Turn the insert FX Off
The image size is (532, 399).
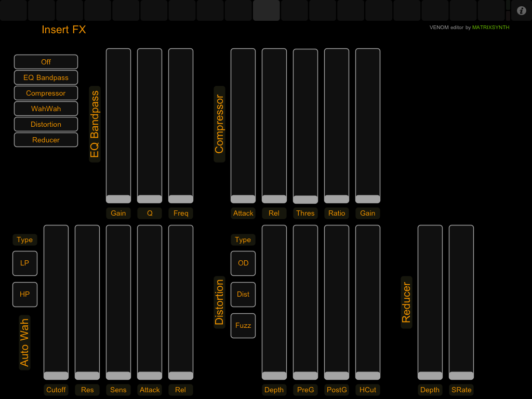click(46, 61)
